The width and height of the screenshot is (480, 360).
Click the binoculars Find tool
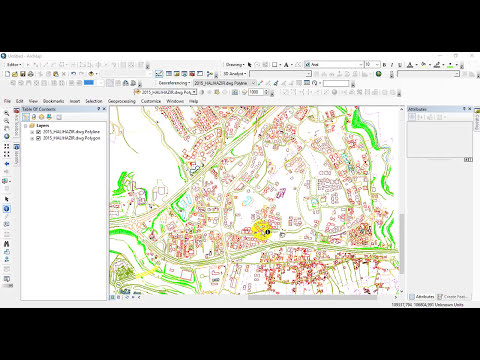6,244
